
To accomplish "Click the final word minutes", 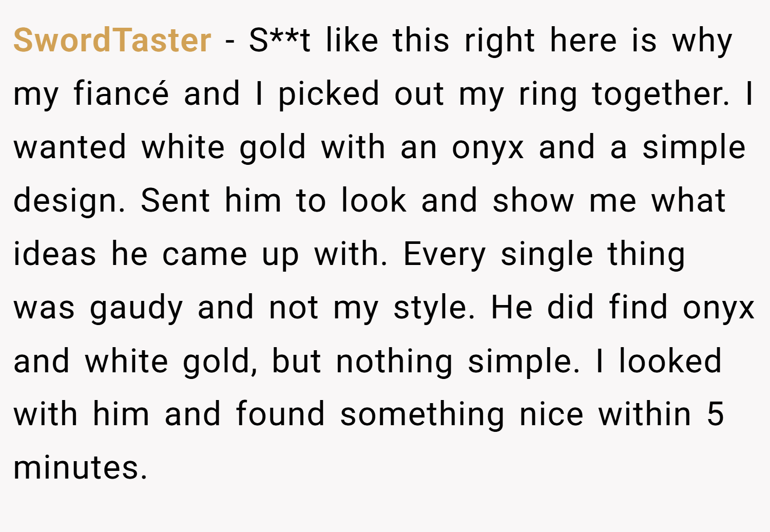I will point(81,467).
